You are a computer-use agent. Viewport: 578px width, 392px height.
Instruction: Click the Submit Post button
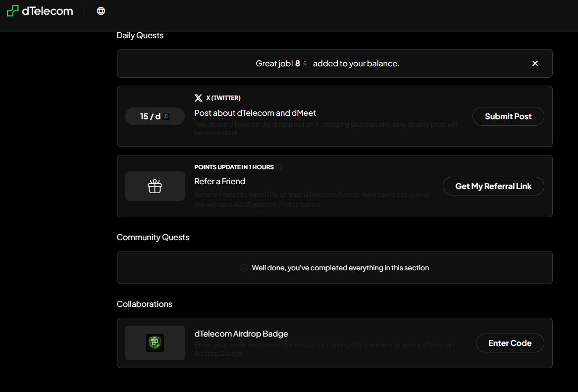coord(508,116)
